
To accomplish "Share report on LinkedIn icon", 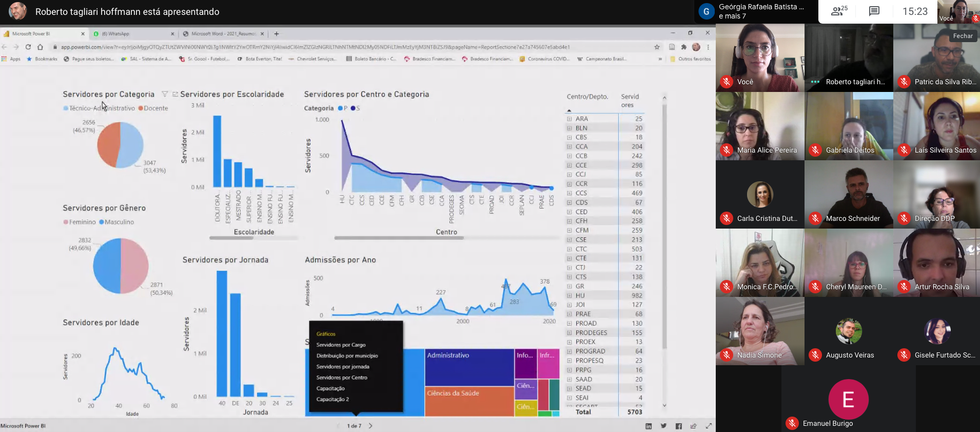I will pyautogui.click(x=649, y=426).
